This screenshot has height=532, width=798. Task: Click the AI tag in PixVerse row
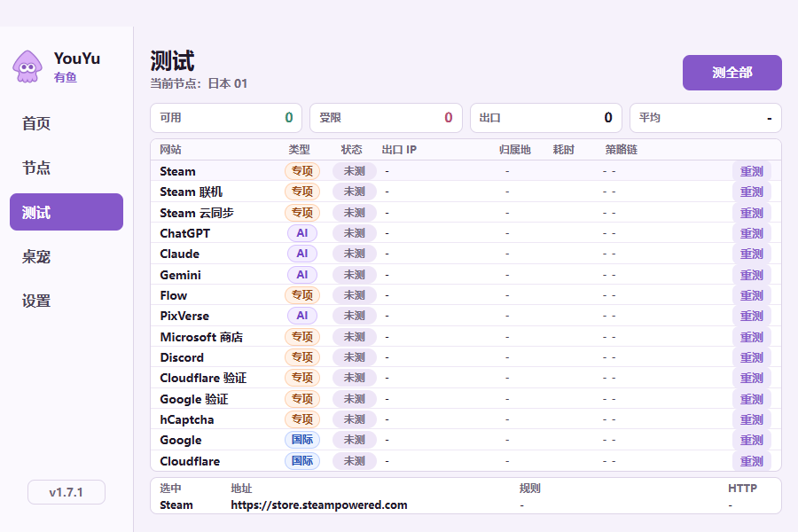coord(302,316)
